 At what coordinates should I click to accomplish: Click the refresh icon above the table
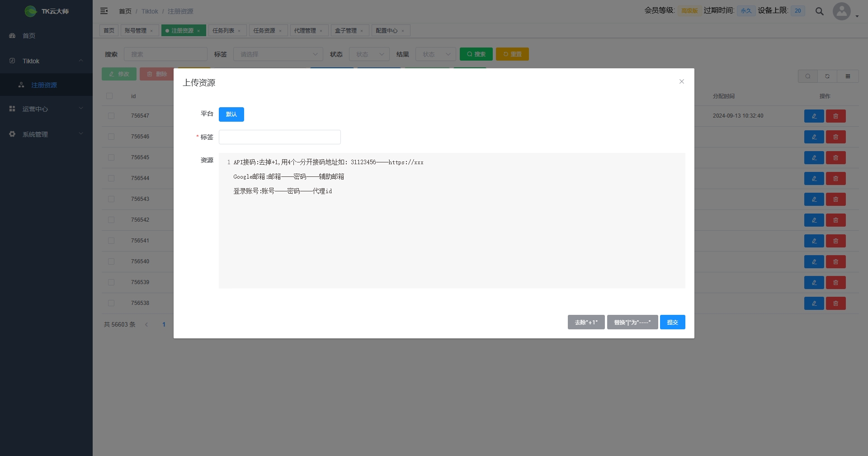pyautogui.click(x=827, y=76)
